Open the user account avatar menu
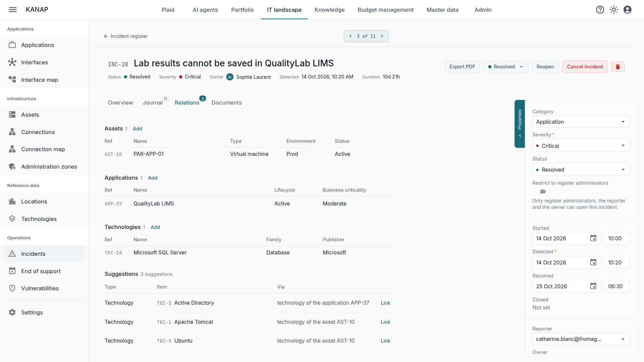644x362 pixels. [x=628, y=10]
